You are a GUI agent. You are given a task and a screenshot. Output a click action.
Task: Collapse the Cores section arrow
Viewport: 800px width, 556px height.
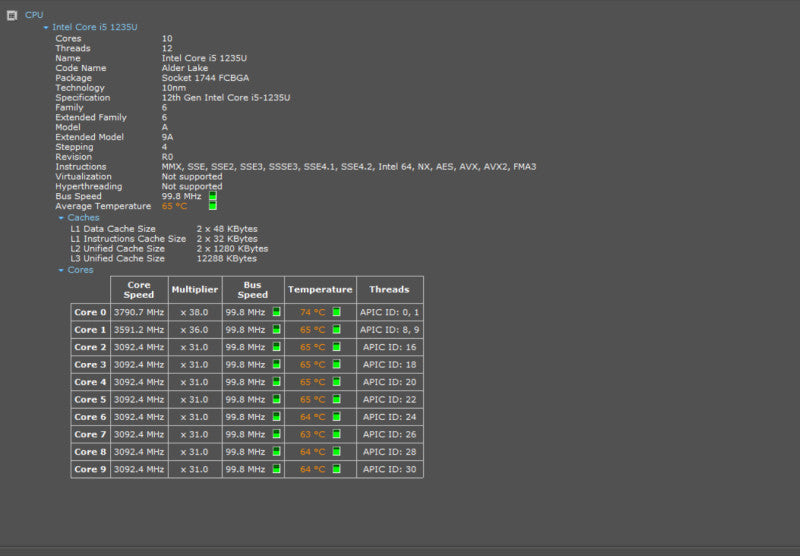pyautogui.click(x=61, y=270)
